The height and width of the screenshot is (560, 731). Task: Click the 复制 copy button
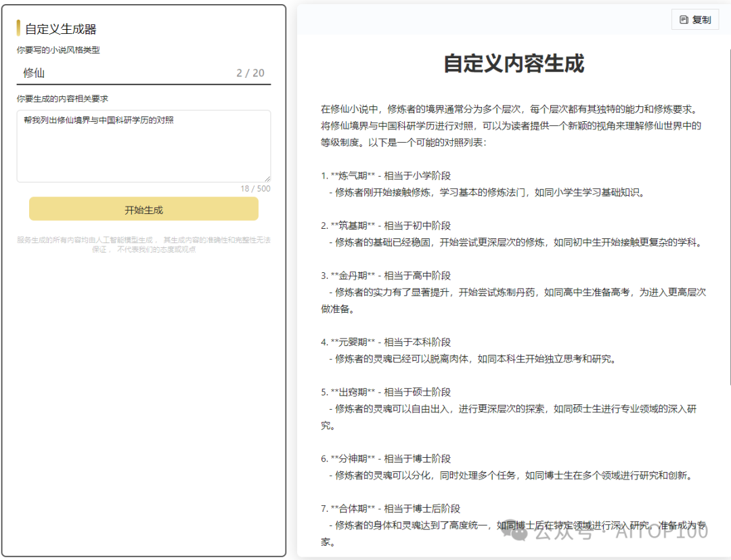(694, 19)
